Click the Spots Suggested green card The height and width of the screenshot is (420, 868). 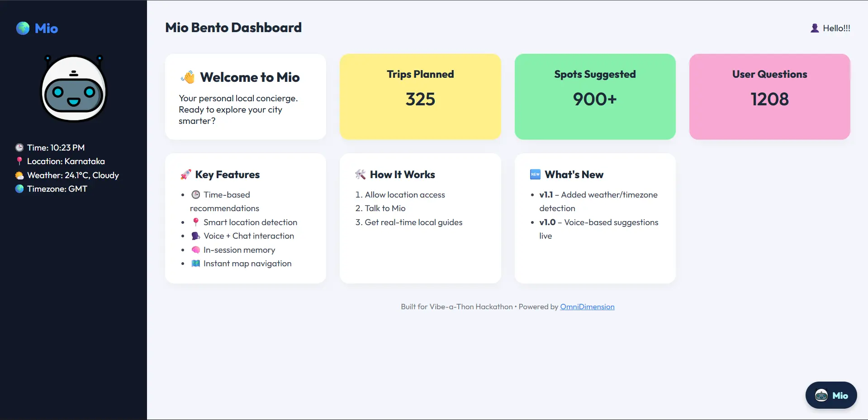[594, 96]
